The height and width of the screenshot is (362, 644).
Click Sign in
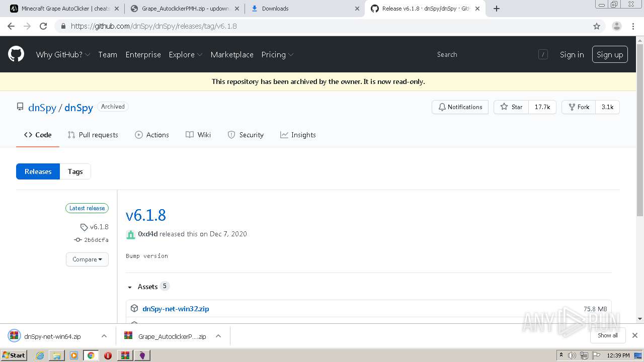(572, 54)
